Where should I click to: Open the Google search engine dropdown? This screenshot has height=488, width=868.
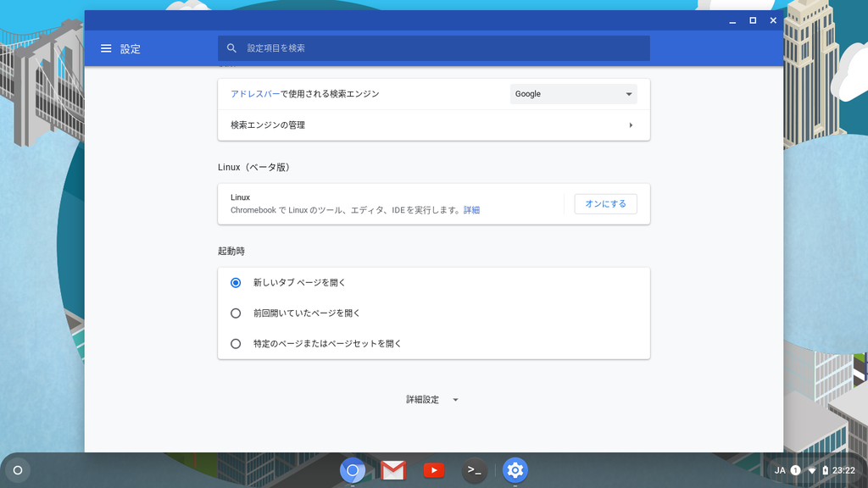tap(573, 94)
